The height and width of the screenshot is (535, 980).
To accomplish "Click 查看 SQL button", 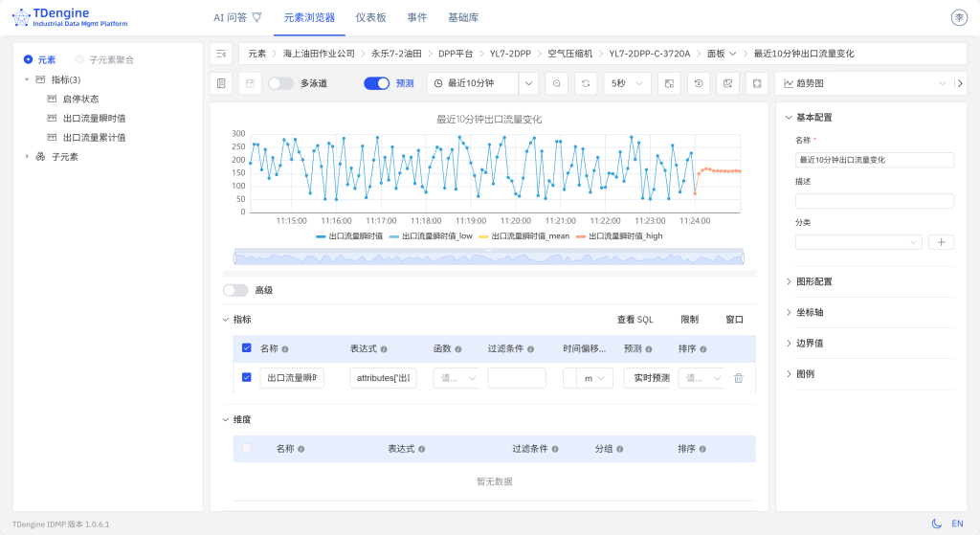I will point(635,320).
